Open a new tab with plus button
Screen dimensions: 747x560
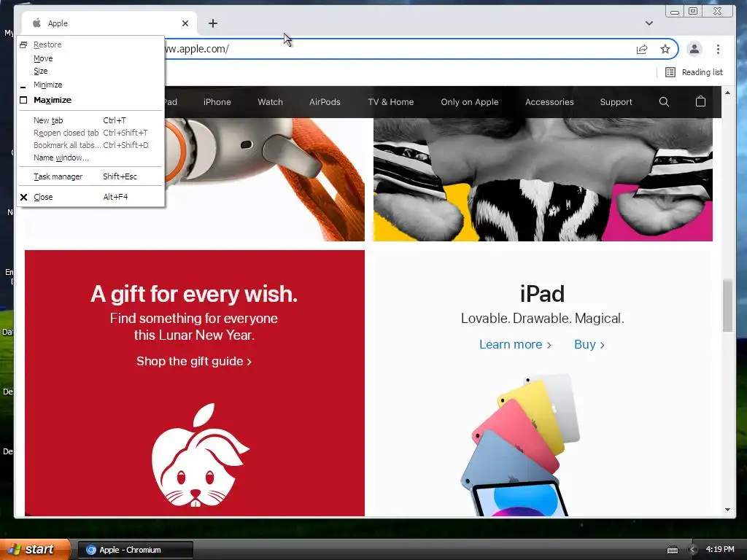[213, 23]
